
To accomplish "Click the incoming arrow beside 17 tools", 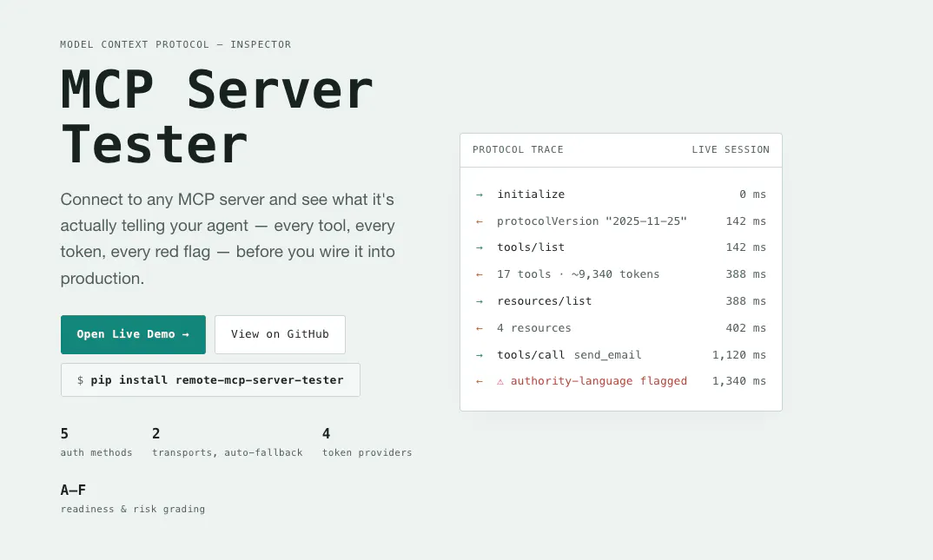I will 480,274.
